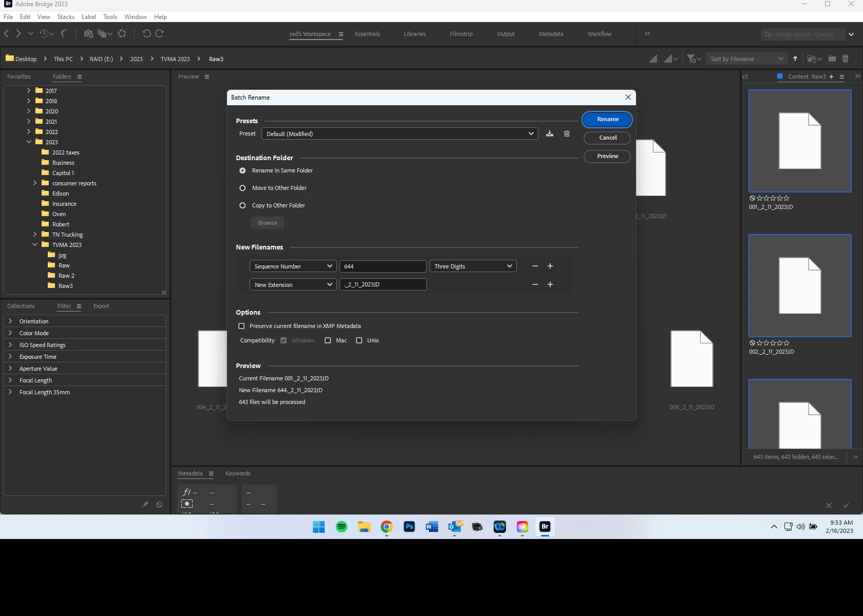Expand the Orientation filter
This screenshot has width=863, height=616.
click(10, 321)
